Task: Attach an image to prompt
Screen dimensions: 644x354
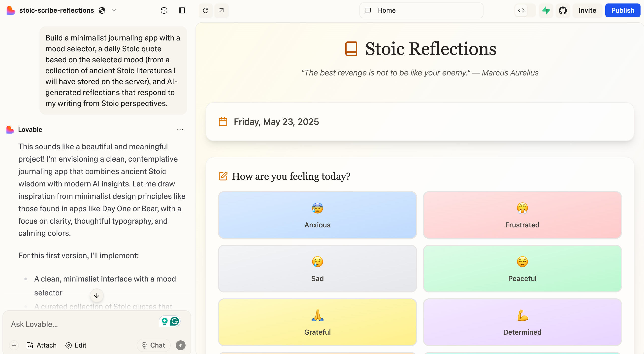Action: point(41,345)
